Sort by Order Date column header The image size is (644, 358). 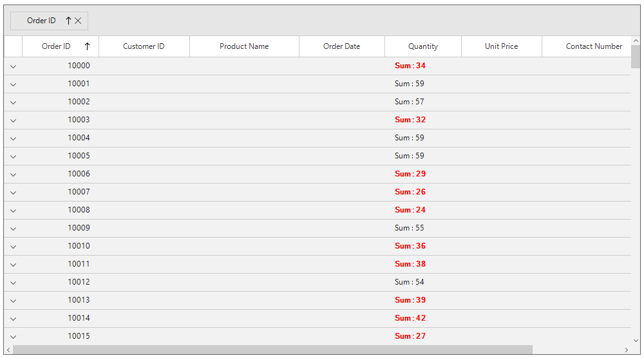click(x=341, y=46)
